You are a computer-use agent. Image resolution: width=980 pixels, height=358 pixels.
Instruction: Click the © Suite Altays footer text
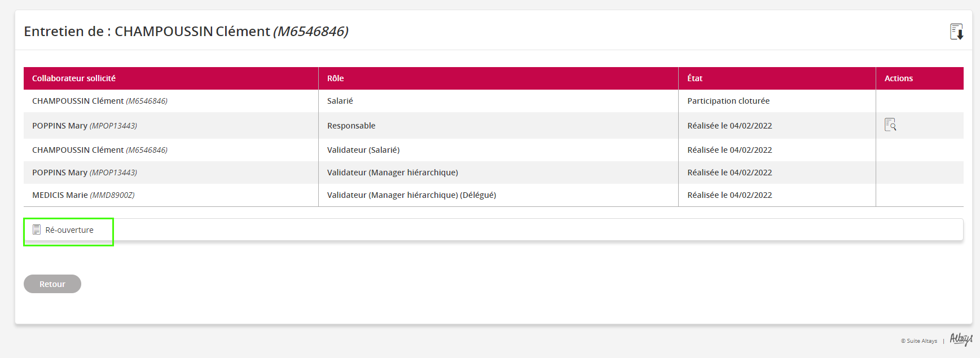(919, 341)
